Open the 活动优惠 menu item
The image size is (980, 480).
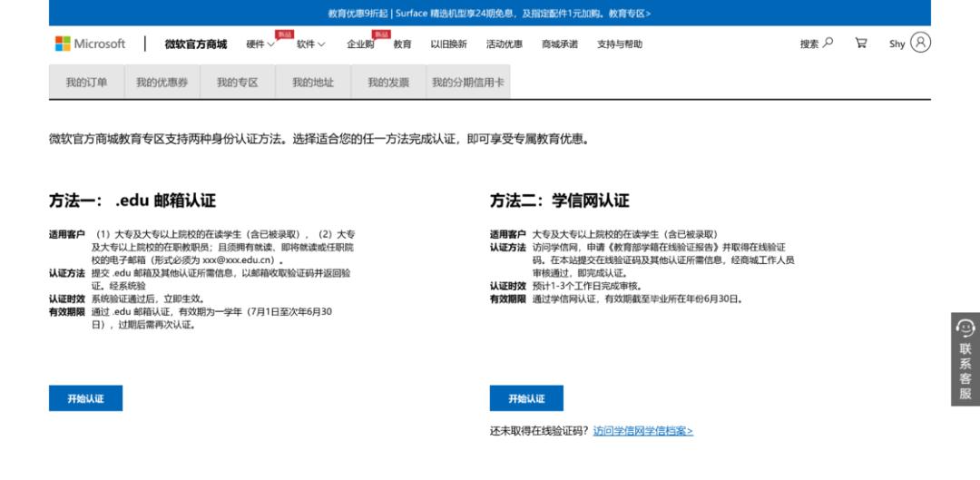pos(505,44)
